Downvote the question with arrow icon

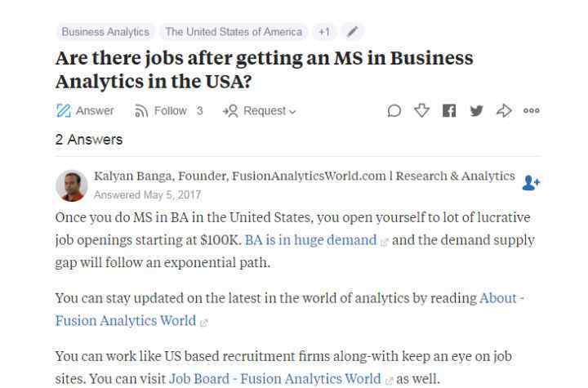pyautogui.click(x=421, y=111)
